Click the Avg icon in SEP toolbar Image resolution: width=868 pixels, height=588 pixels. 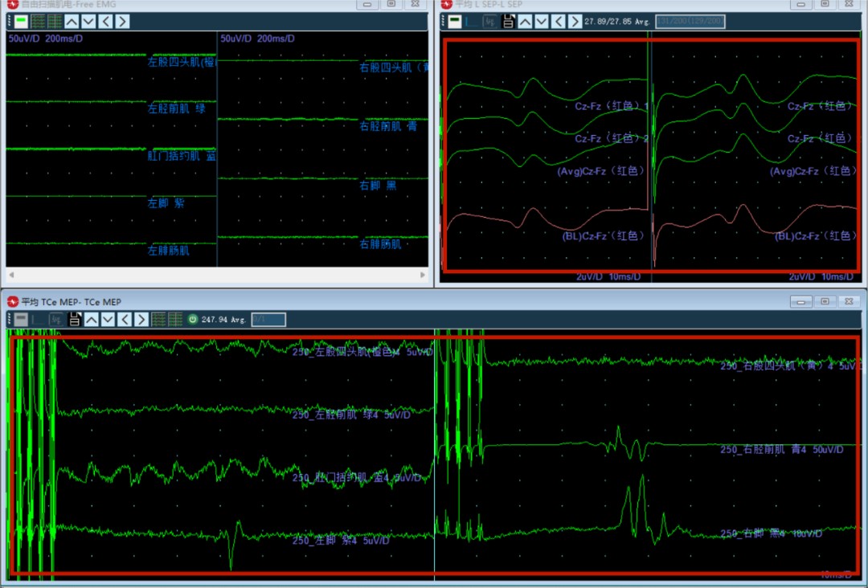pyautogui.click(x=489, y=22)
